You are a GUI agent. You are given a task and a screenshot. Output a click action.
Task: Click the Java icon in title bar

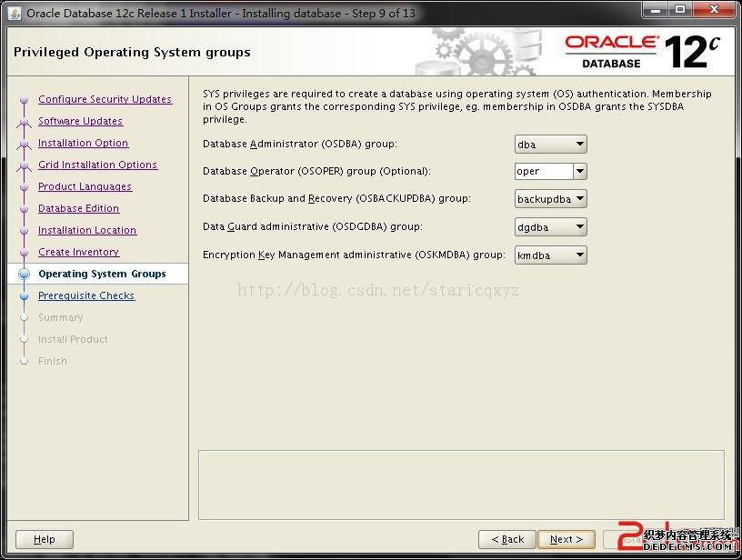(15, 13)
